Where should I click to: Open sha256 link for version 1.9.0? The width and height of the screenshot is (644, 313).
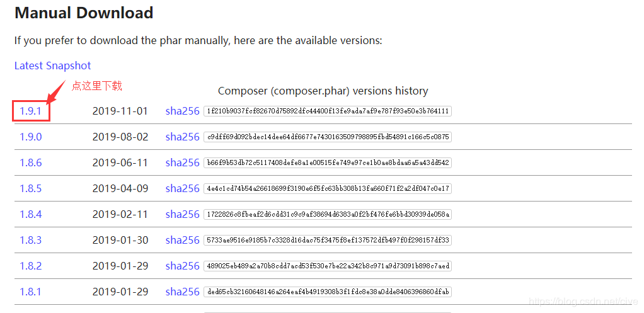[x=182, y=137]
